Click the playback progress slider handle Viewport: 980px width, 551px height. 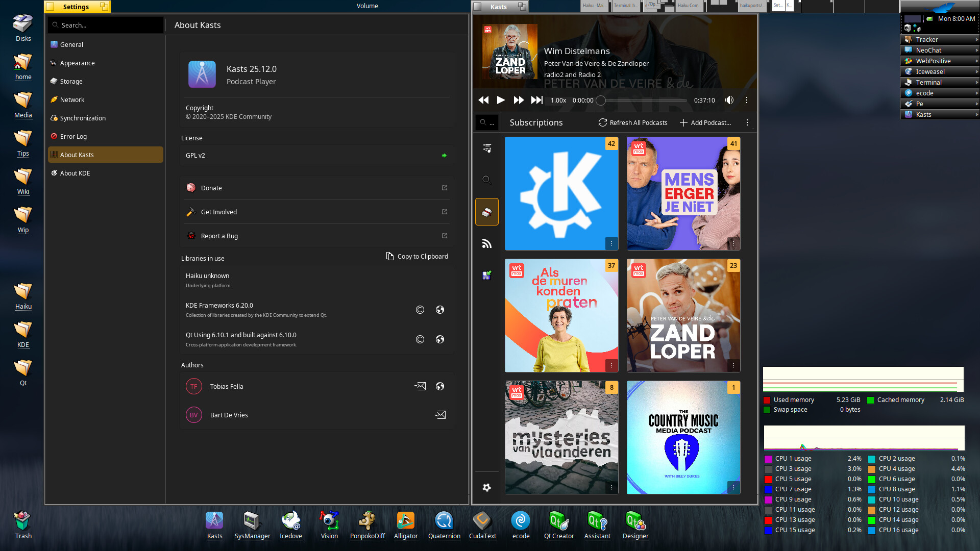(601, 101)
